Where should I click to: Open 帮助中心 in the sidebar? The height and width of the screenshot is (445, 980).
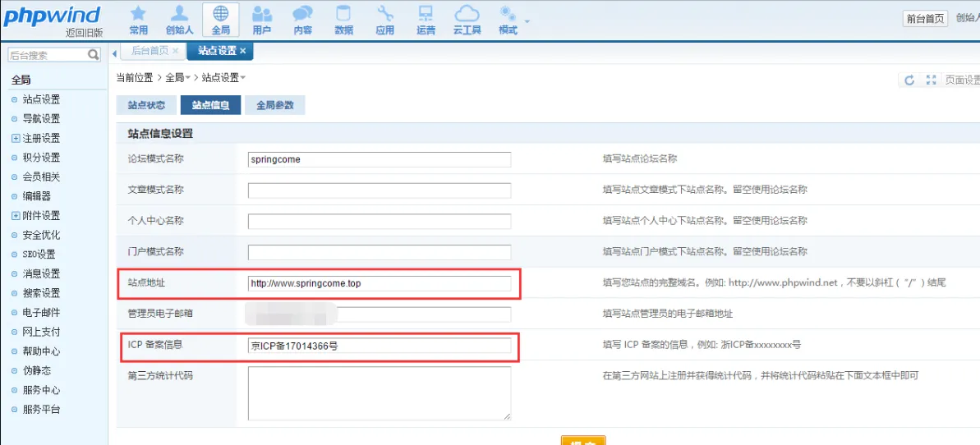tap(41, 351)
